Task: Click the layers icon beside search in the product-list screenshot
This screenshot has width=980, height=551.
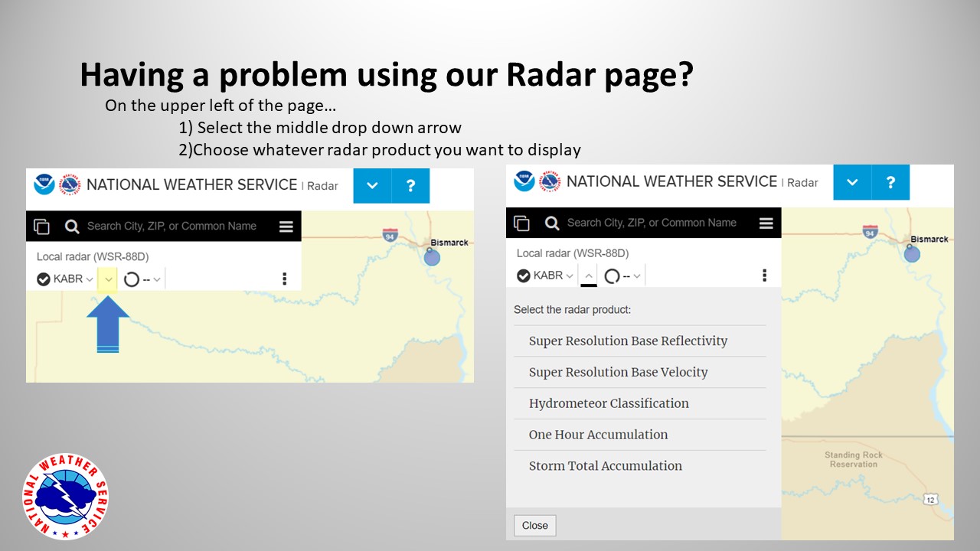Action: (x=522, y=223)
